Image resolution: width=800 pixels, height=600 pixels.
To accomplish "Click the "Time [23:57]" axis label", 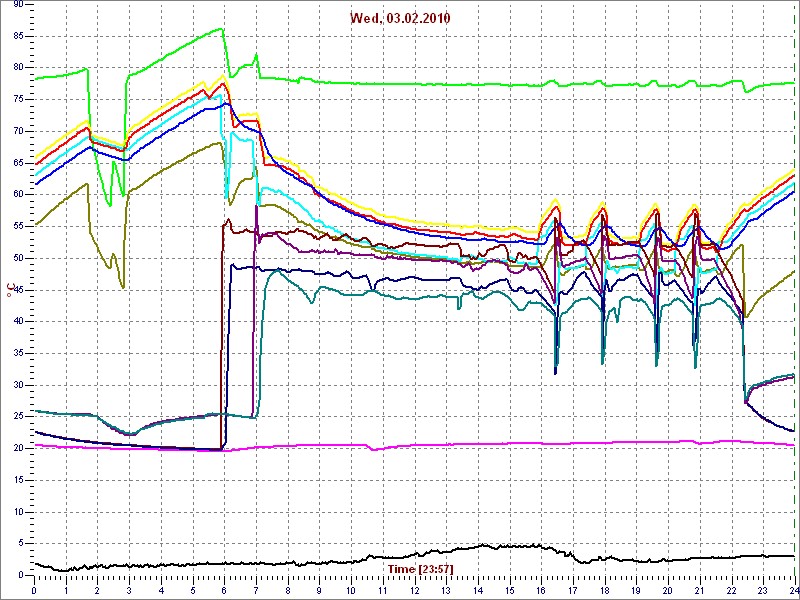I will click(x=420, y=568).
